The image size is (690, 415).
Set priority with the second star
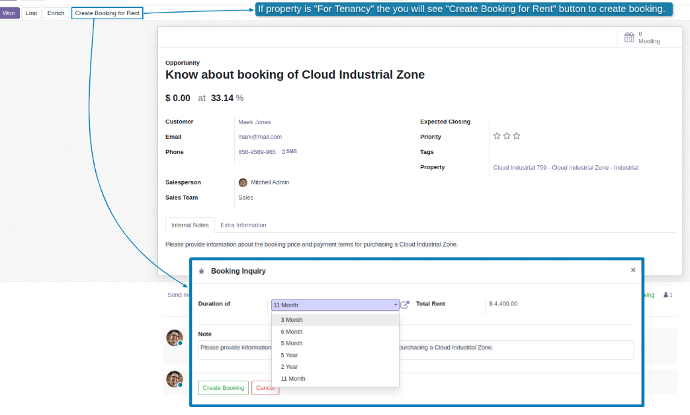[507, 136]
